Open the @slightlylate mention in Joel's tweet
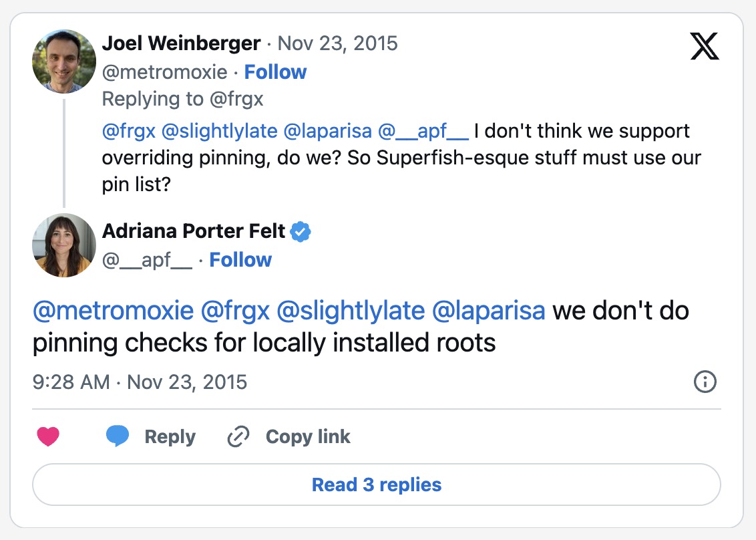The image size is (756, 540). (x=220, y=131)
